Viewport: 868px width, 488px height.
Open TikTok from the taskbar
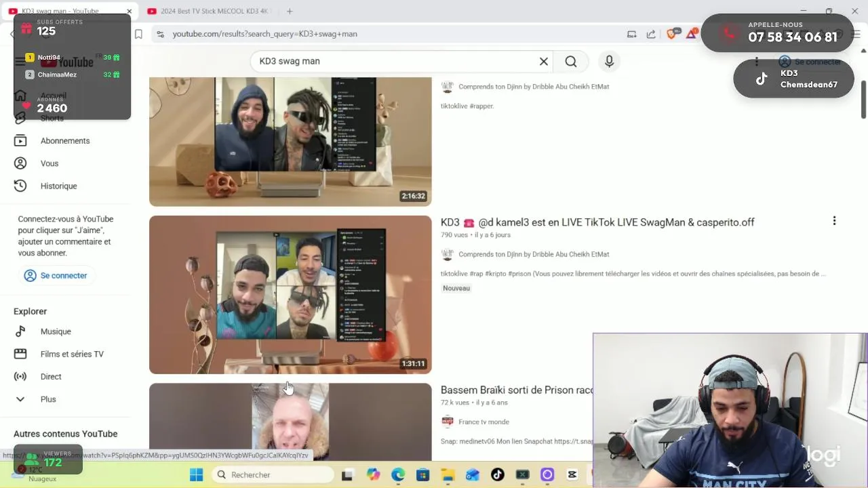497,474
